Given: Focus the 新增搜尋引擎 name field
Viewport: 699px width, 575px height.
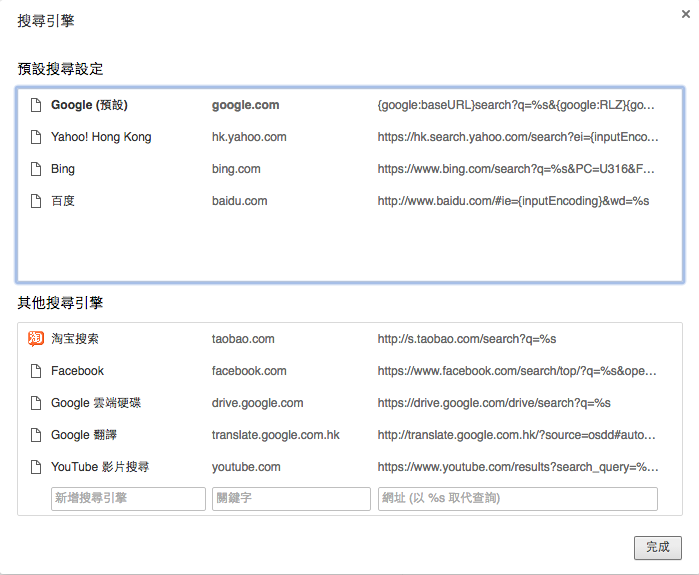Looking at the screenshot, I should tap(128, 498).
